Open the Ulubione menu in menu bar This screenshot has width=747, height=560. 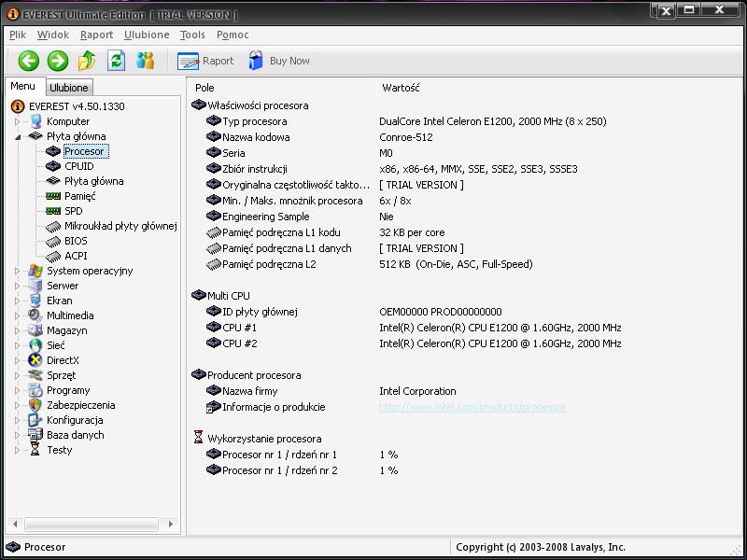pos(147,35)
